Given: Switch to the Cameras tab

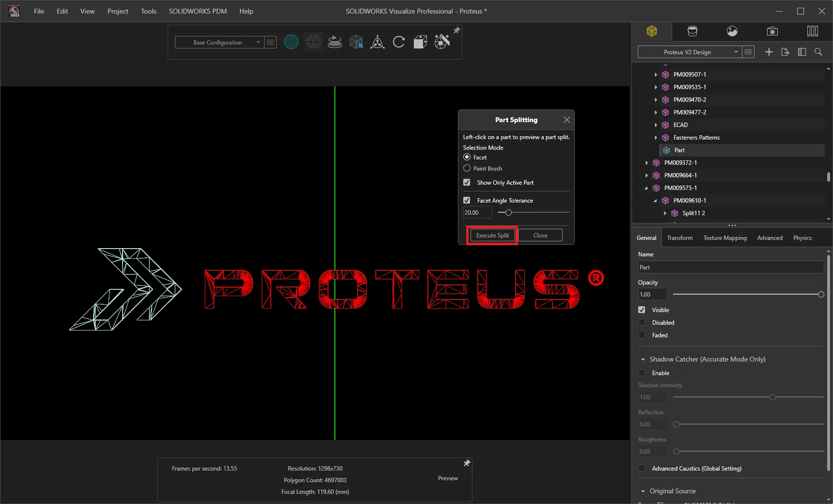Looking at the screenshot, I should (772, 31).
